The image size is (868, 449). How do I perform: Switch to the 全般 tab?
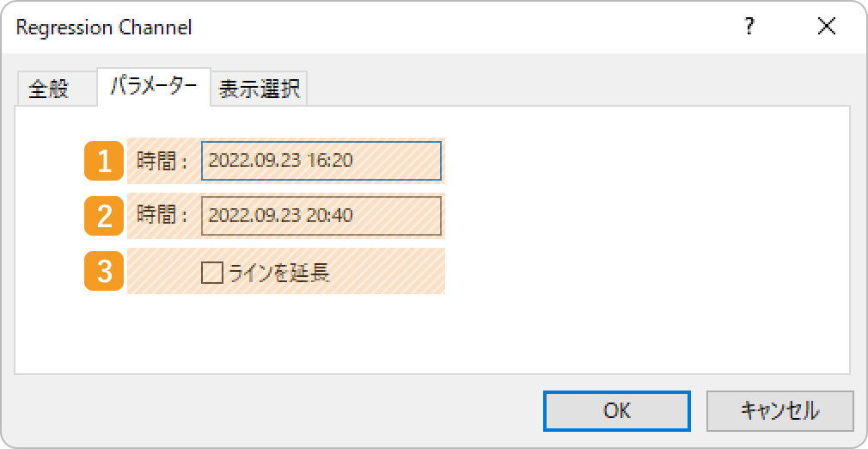point(49,89)
